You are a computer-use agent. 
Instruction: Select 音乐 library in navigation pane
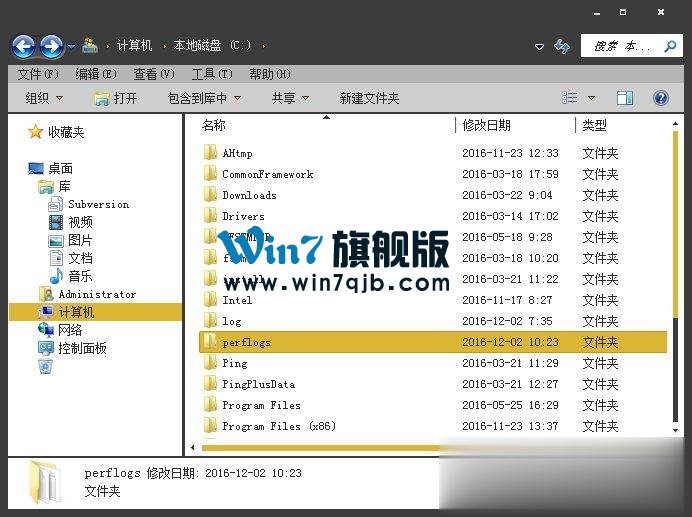[79, 276]
